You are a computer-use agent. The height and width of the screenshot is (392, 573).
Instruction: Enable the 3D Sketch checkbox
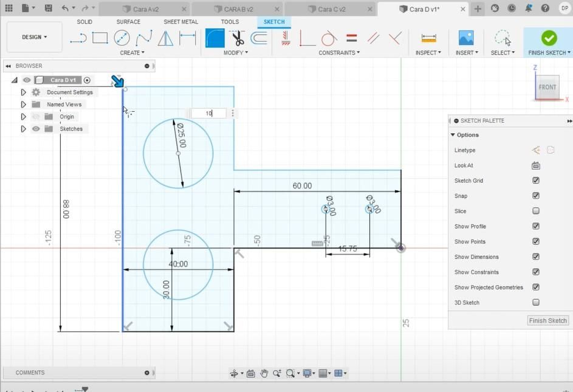coord(536,303)
